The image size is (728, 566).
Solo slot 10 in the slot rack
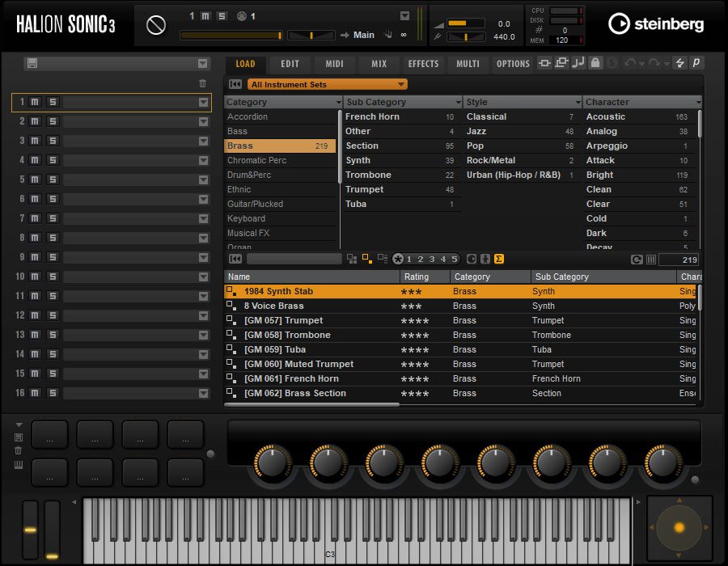coord(53,277)
